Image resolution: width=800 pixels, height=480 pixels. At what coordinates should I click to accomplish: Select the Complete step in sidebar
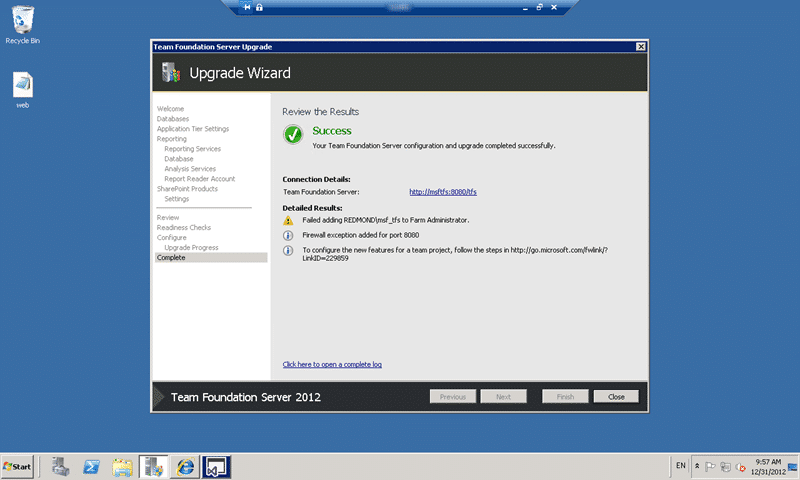[x=211, y=258]
